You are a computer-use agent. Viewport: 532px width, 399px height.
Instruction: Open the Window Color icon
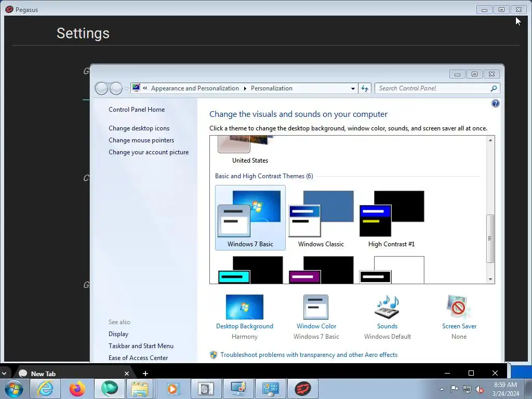click(x=316, y=307)
